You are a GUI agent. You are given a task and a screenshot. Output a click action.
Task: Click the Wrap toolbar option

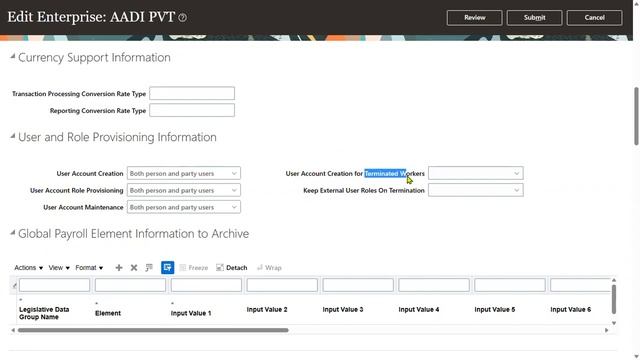(x=269, y=268)
